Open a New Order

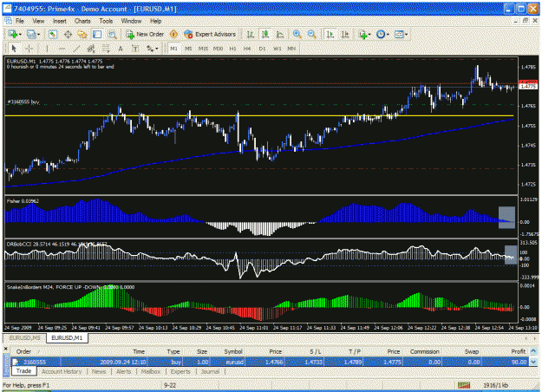click(145, 34)
